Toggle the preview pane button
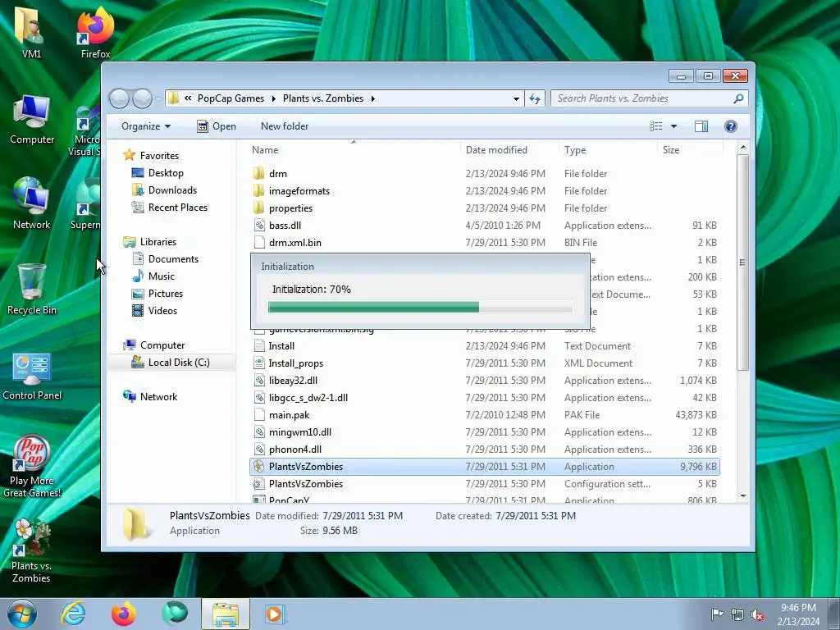840x630 pixels. [701, 126]
